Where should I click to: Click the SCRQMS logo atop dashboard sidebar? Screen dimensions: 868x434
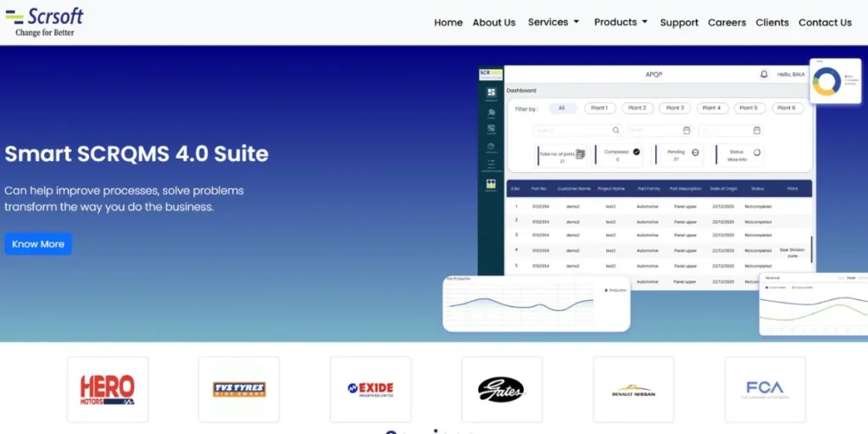pyautogui.click(x=491, y=74)
